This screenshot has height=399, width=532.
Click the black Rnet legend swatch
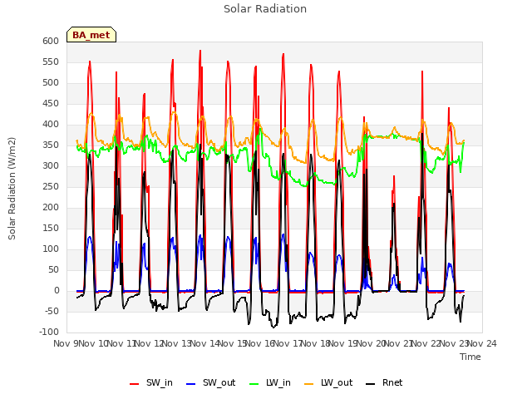pos(371,383)
